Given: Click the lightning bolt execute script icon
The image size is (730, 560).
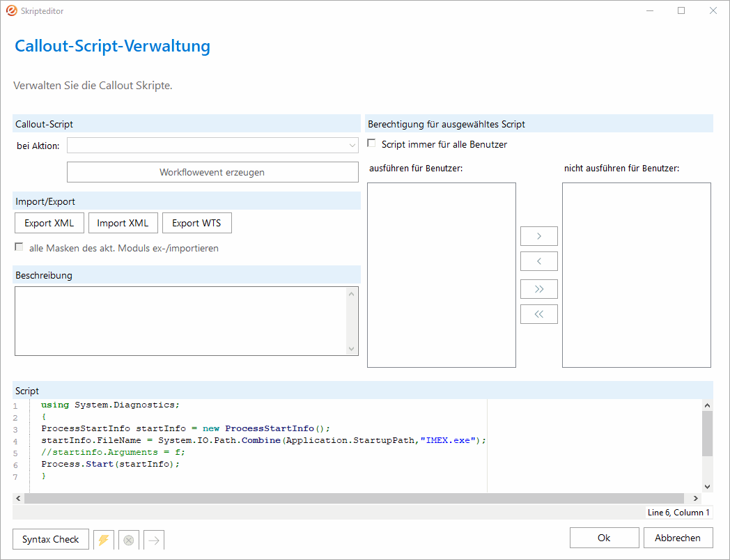Looking at the screenshot, I should tap(103, 540).
